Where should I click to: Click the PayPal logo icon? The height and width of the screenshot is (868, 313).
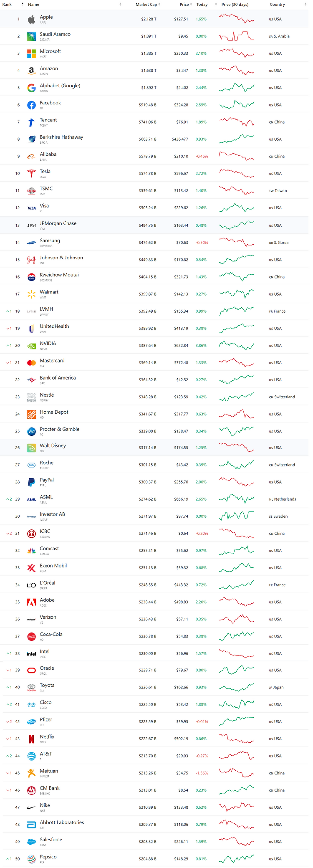(31, 482)
